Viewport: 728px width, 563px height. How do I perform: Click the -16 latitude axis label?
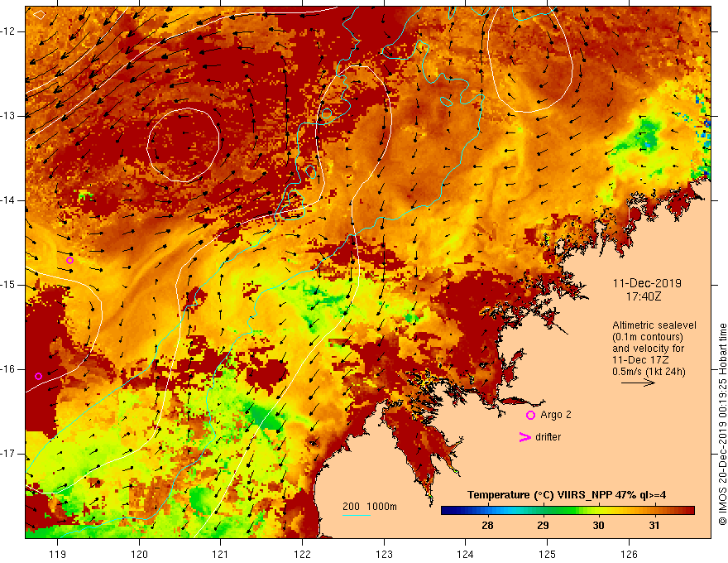9,369
